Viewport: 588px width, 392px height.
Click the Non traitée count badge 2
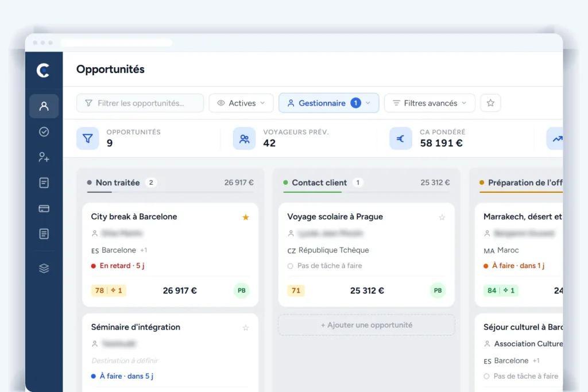(151, 183)
